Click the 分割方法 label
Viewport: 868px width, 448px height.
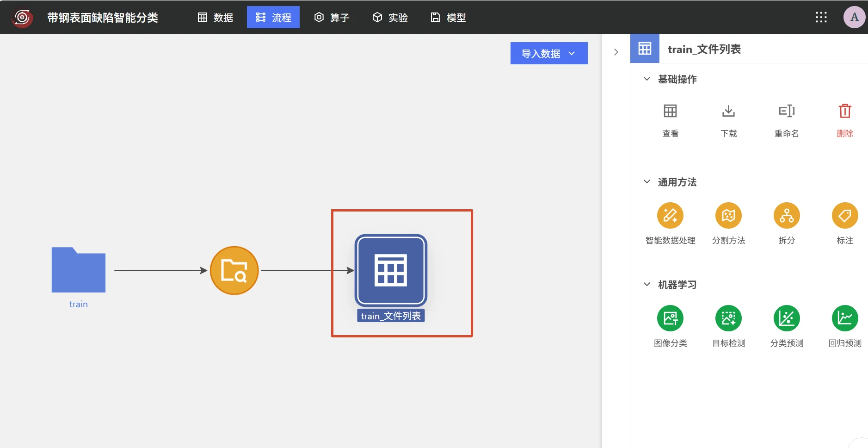coord(728,240)
